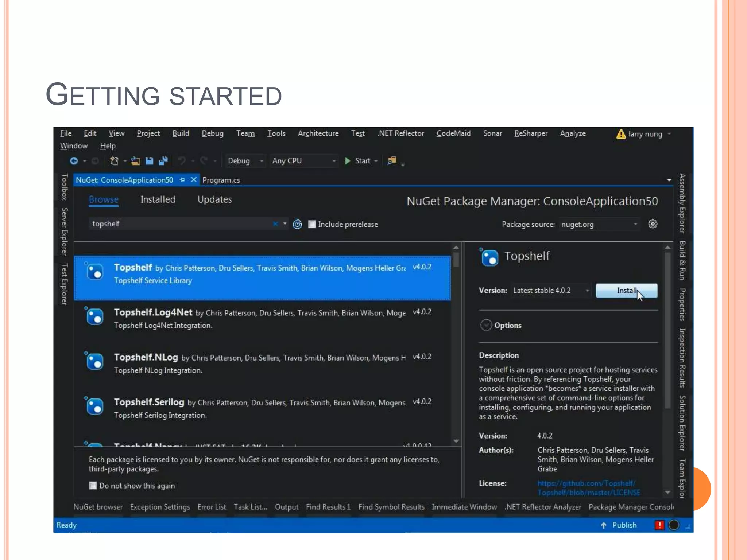747x560 pixels.
Task: Click the green Start play icon
Action: coord(348,161)
